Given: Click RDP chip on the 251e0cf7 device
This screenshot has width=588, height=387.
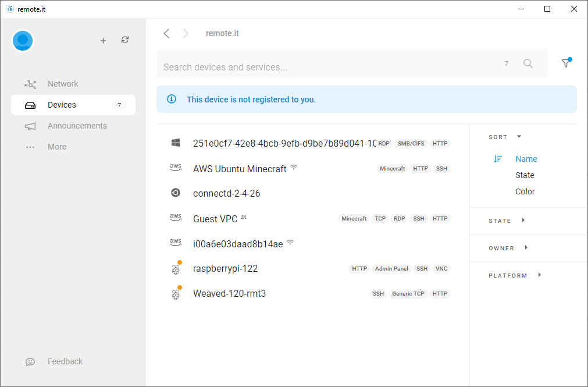Looking at the screenshot, I should click(x=384, y=143).
